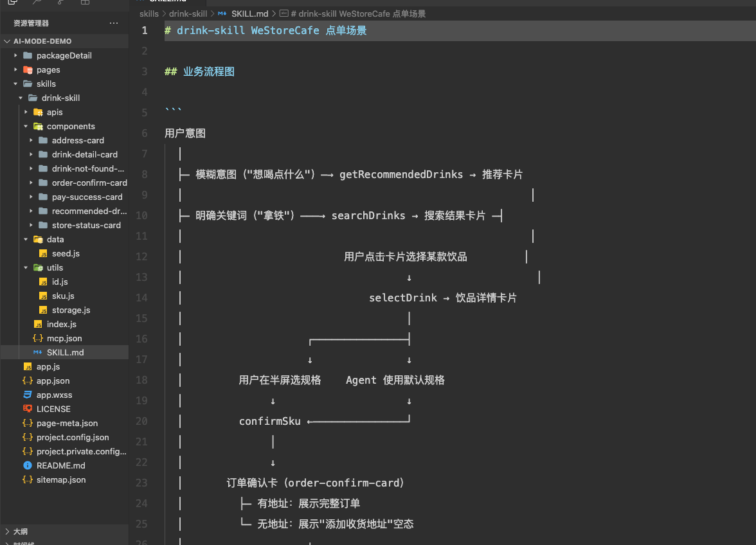Click the utils folder icon

tap(38, 267)
